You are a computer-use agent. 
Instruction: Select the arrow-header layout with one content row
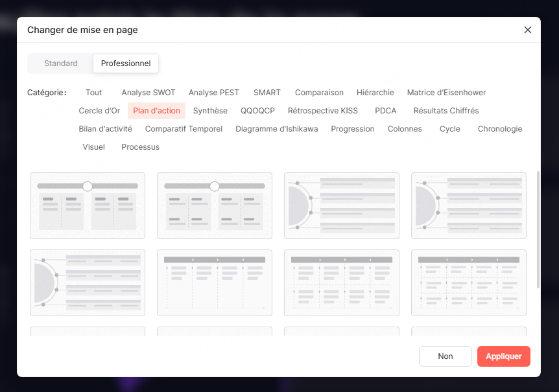pos(215,282)
